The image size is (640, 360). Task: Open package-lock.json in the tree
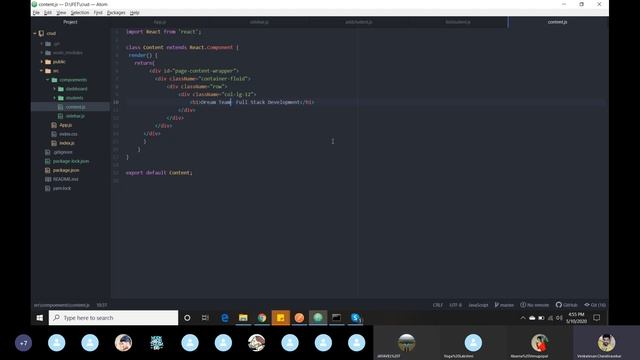(71, 161)
